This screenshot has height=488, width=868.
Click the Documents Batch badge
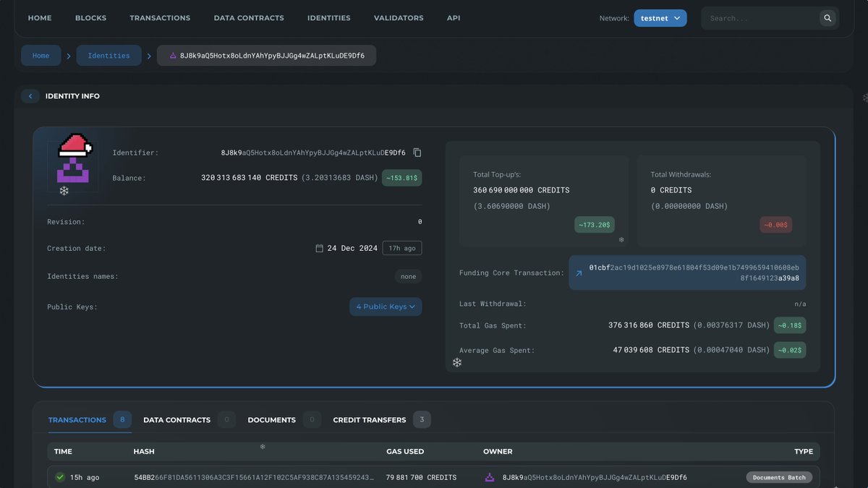click(778, 477)
